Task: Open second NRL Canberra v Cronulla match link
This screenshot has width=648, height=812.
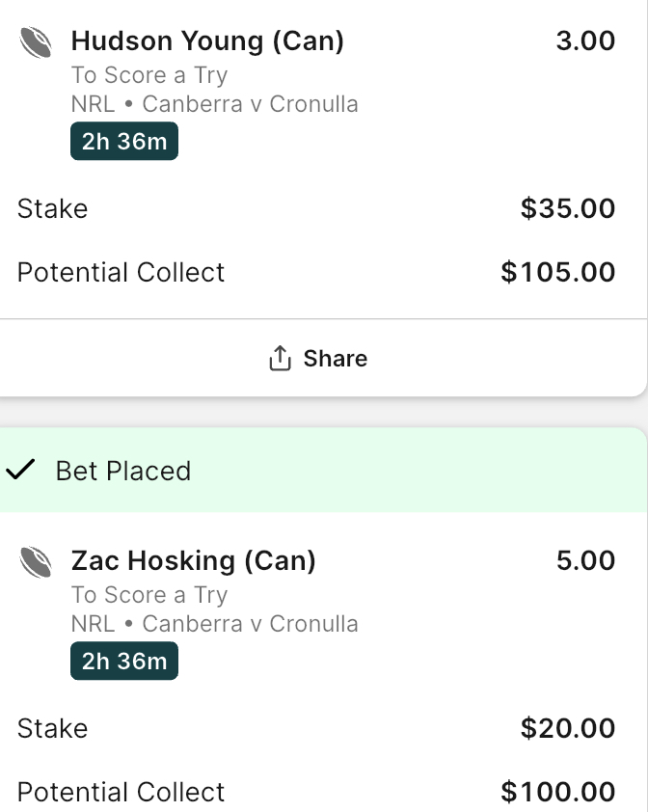Action: (214, 624)
